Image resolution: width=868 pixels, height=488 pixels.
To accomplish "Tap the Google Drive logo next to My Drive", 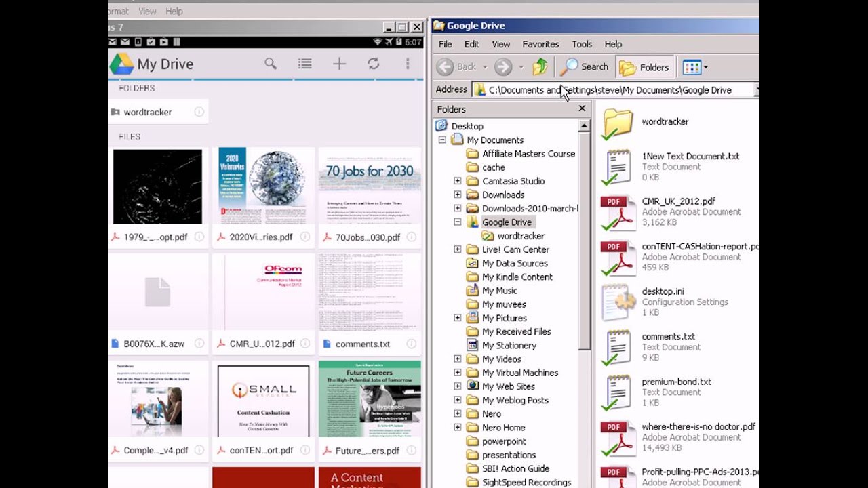I will pyautogui.click(x=121, y=64).
